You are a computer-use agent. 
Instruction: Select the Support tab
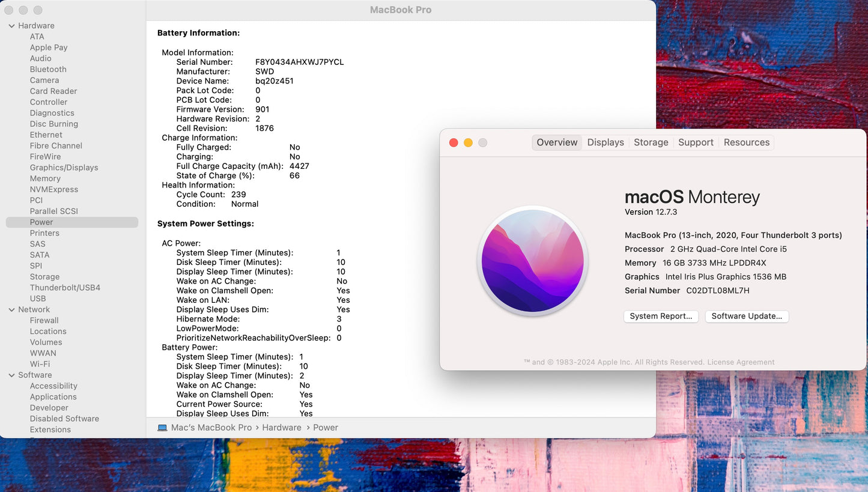[x=696, y=142]
